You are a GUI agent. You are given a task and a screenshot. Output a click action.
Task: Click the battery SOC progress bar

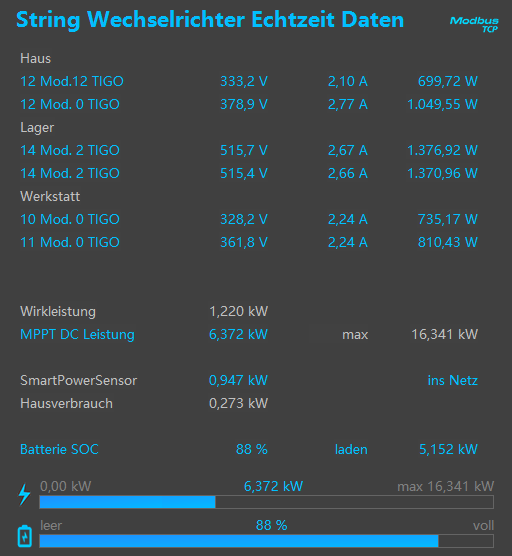[x=266, y=541]
